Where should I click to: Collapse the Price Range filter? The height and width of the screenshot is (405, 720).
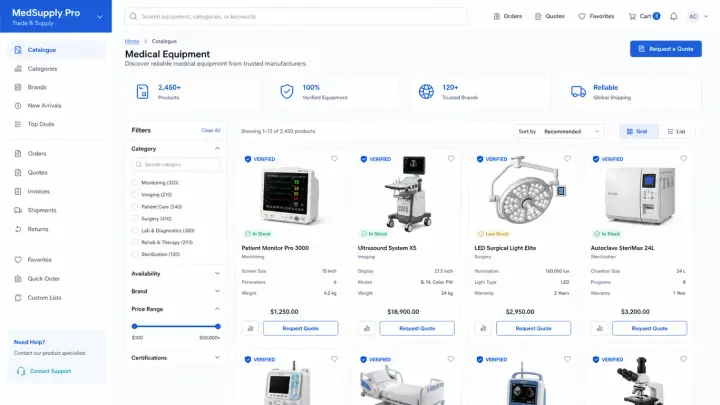(217, 309)
